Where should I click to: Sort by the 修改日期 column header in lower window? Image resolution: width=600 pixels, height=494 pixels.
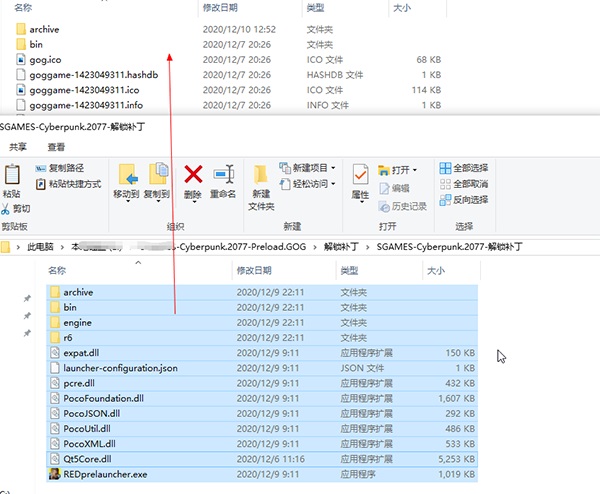tap(255, 271)
